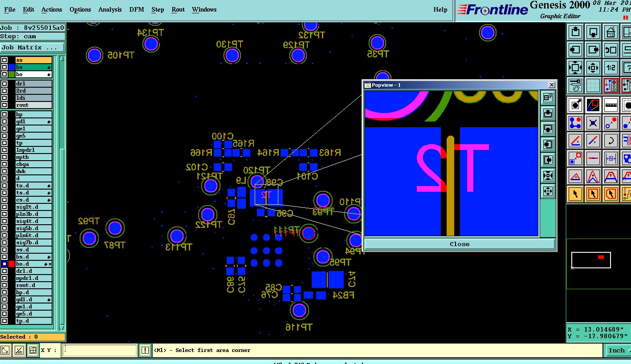Close the Popview using the Close button
The image size is (631, 364).
tap(460, 244)
